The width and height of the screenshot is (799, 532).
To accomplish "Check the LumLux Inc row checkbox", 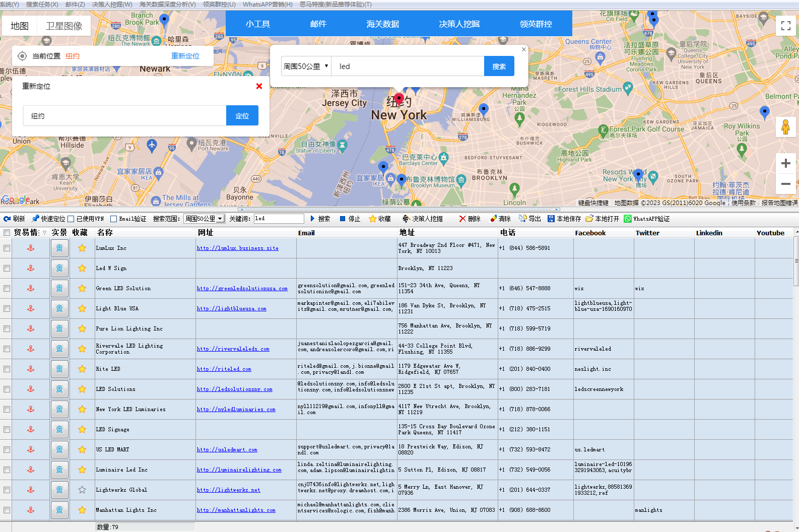I will click(x=7, y=248).
